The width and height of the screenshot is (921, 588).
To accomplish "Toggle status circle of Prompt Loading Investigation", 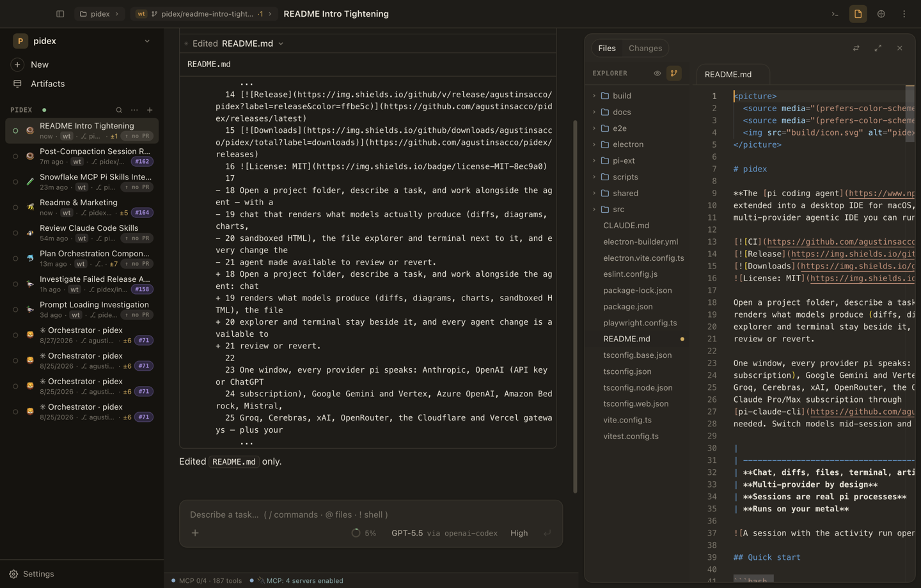I will [x=15, y=309].
